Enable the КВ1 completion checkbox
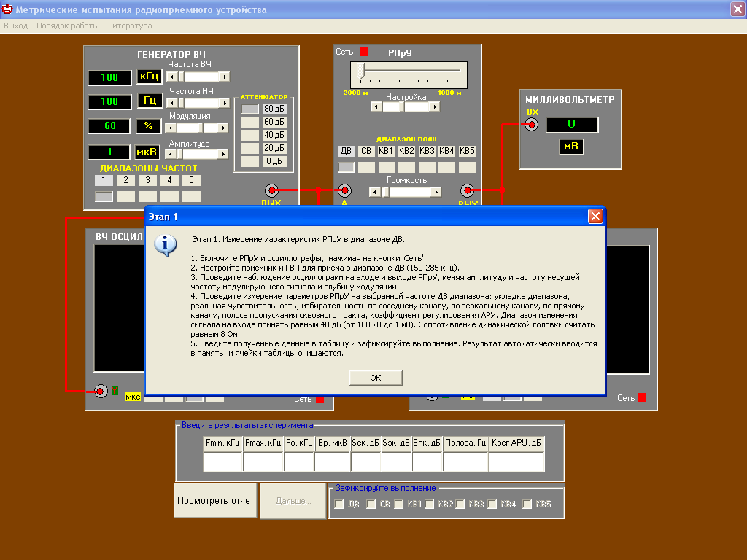 coord(399,504)
